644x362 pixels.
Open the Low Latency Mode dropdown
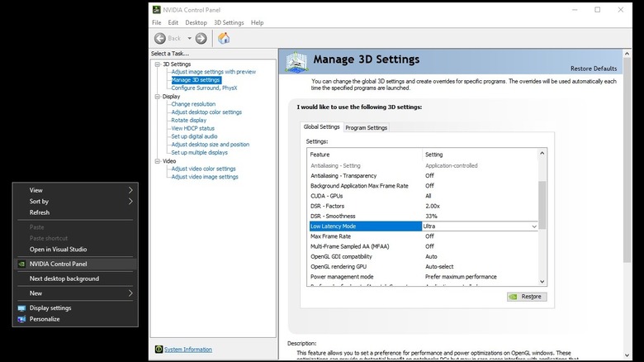[x=533, y=226]
